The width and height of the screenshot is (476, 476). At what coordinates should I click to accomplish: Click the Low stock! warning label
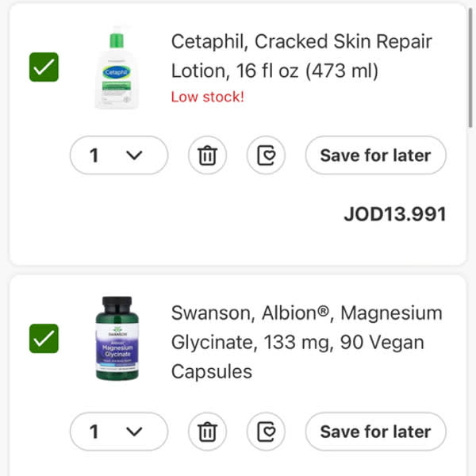pyautogui.click(x=208, y=97)
